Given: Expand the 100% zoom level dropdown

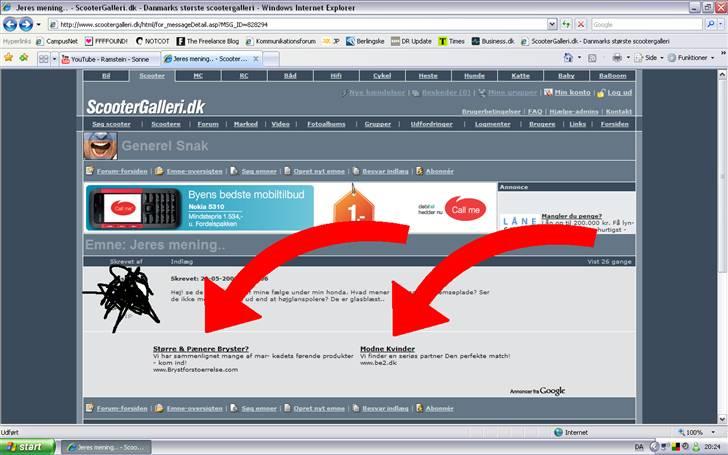Looking at the screenshot, I should tap(714, 432).
